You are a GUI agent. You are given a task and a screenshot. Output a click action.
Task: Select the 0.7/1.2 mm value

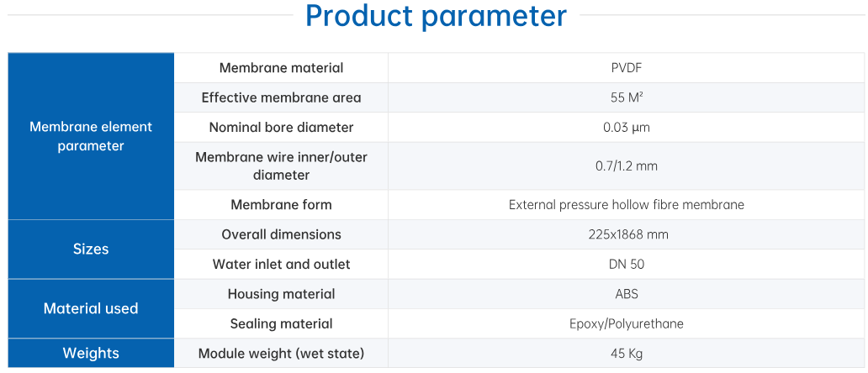[627, 165]
